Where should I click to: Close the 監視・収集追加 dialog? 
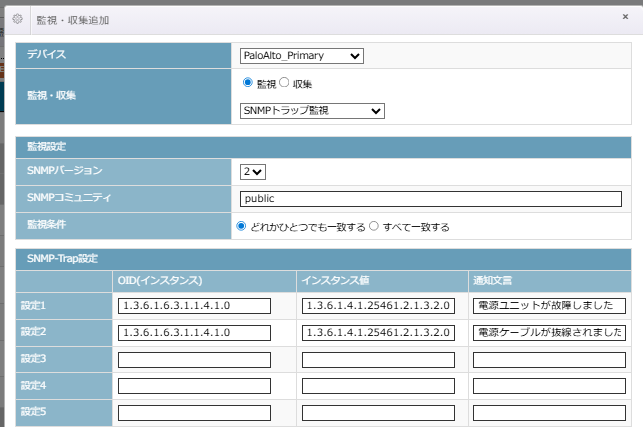click(625, 17)
